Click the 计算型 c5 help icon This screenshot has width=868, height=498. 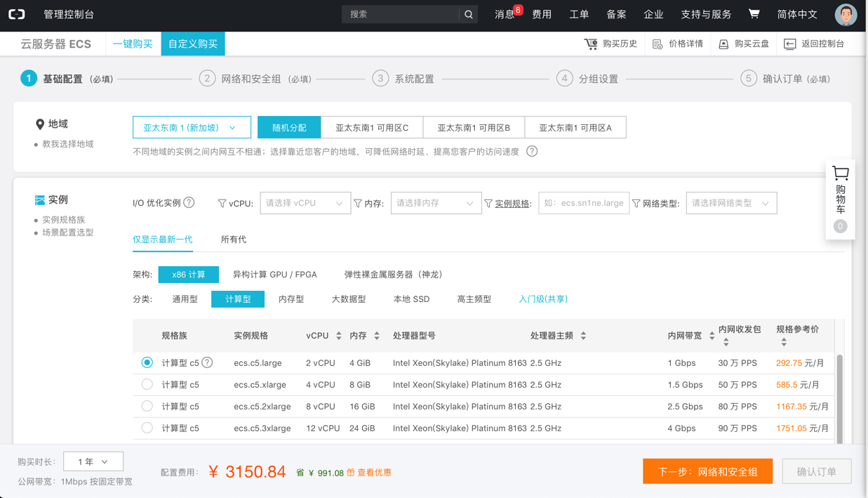click(207, 362)
